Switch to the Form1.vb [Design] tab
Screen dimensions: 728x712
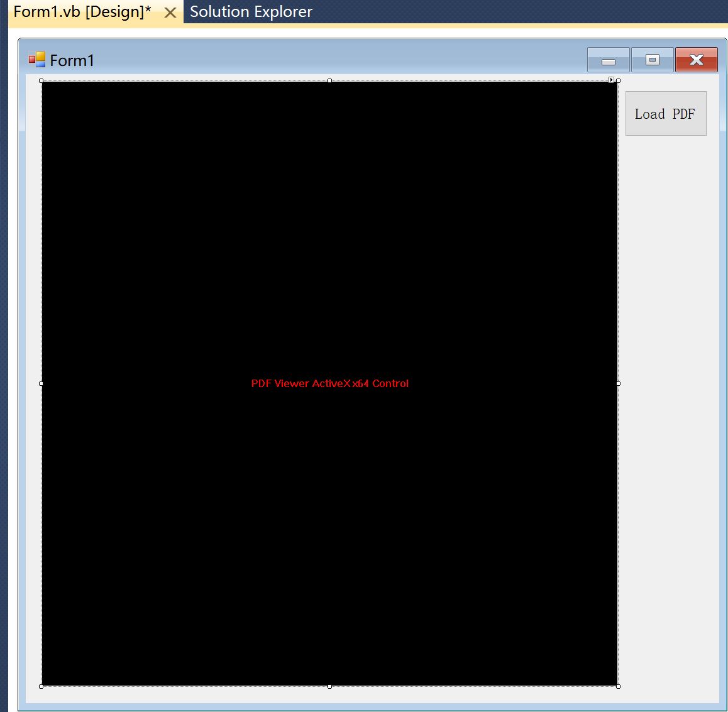click(x=82, y=12)
